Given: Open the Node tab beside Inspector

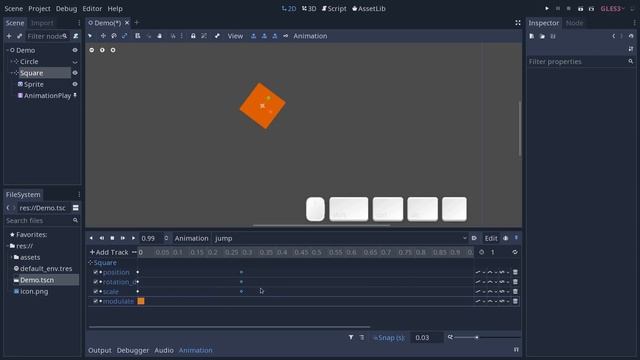Looking at the screenshot, I should [x=574, y=23].
